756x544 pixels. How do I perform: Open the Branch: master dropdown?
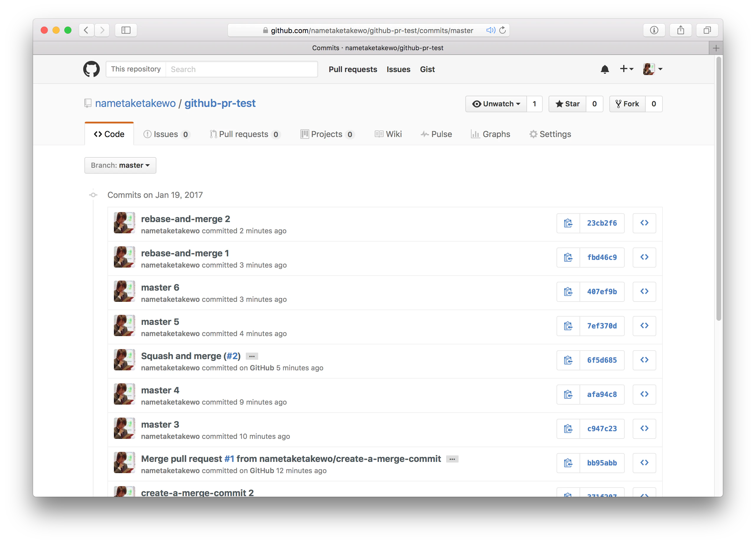pos(120,165)
